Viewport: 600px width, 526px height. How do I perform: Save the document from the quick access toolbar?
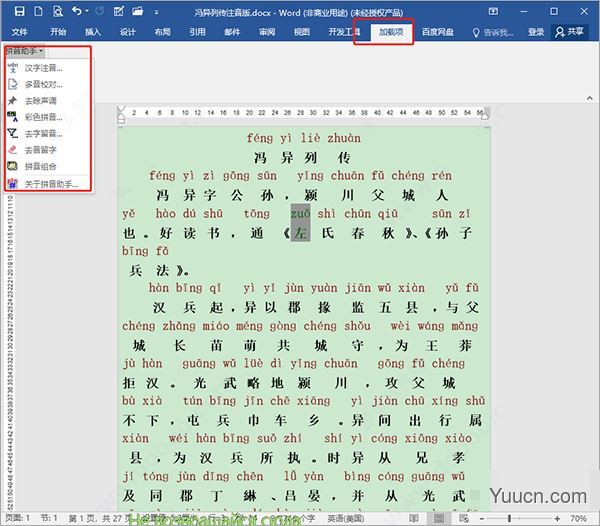pos(20,11)
